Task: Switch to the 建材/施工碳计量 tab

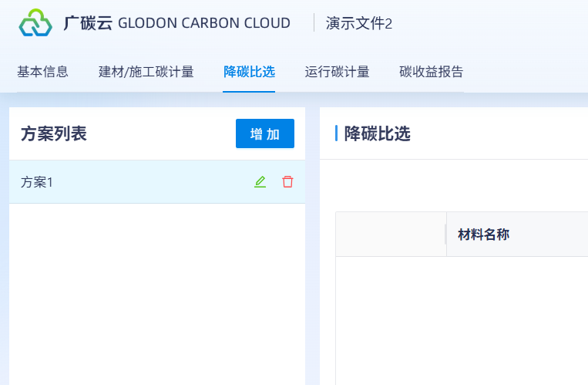Action: click(146, 73)
